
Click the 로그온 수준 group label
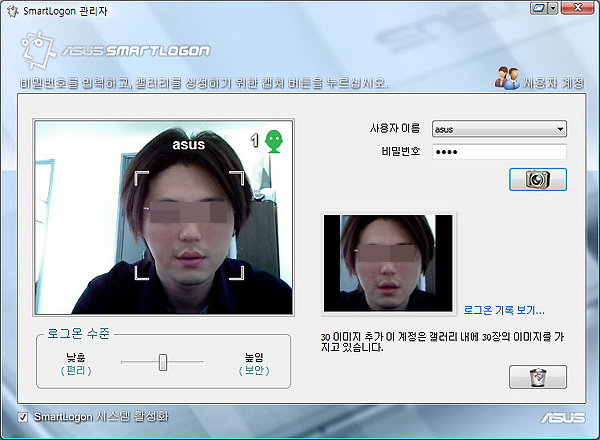click(78, 334)
